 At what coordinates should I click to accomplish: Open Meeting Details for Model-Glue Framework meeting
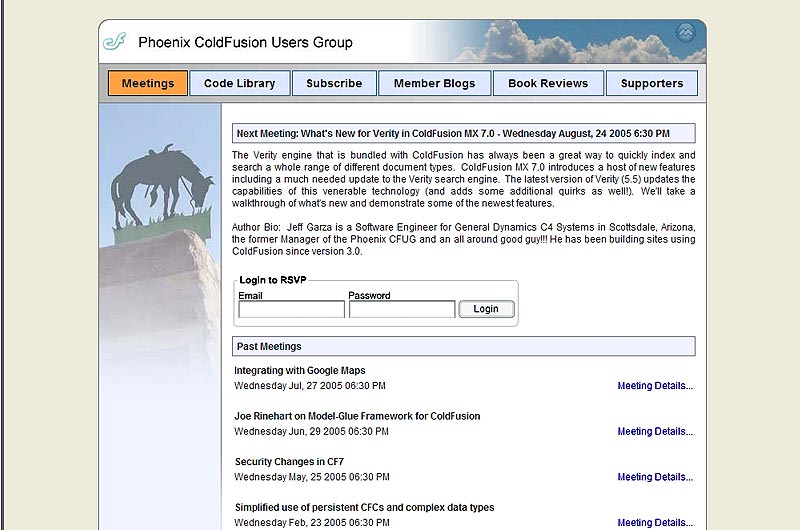655,432
